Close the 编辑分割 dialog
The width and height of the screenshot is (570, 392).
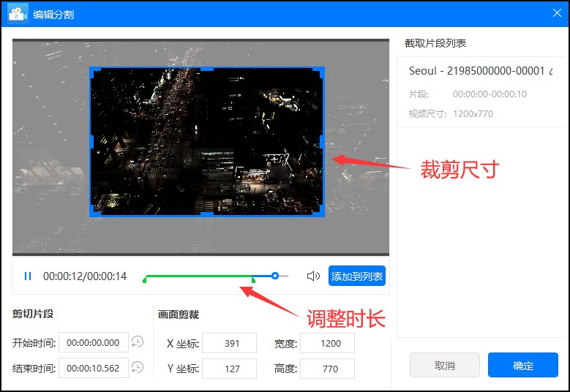tap(557, 13)
